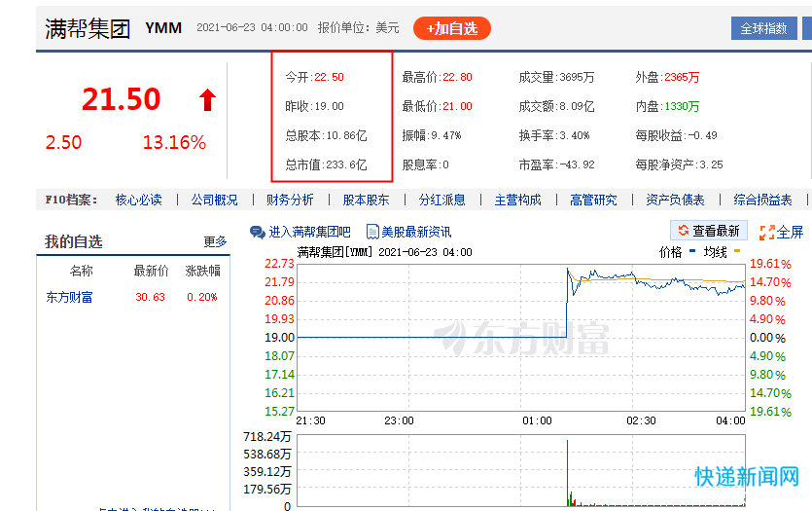The height and width of the screenshot is (511, 812).
Task: Click the YMM ticker symbol
Action: (163, 28)
